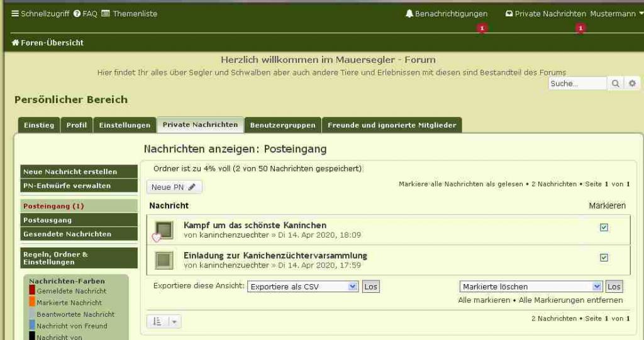644x340 pixels.
Task: Open the Benachrichtigungen bell notifications
Action: (409, 14)
